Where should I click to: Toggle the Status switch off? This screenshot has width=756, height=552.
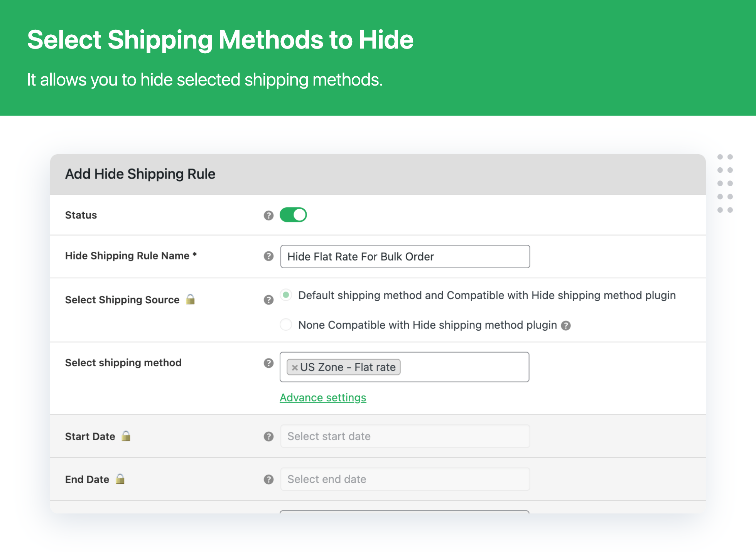tap(293, 215)
